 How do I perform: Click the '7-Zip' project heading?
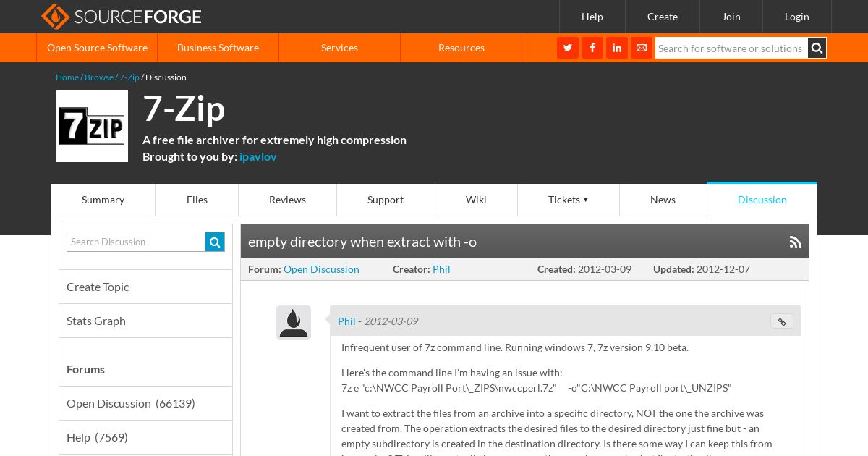pos(184,109)
